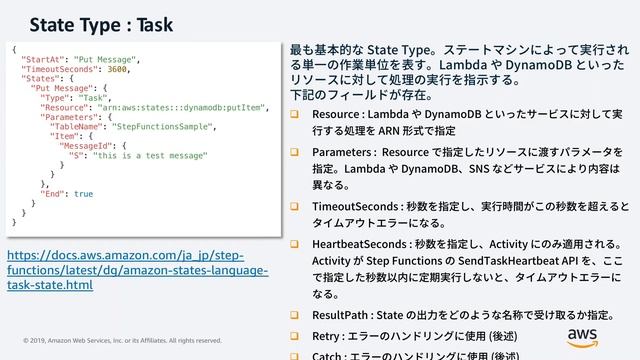Click the "Parameters": { code line
Image resolution: width=640 pixels, height=360 pixels.
76,117
